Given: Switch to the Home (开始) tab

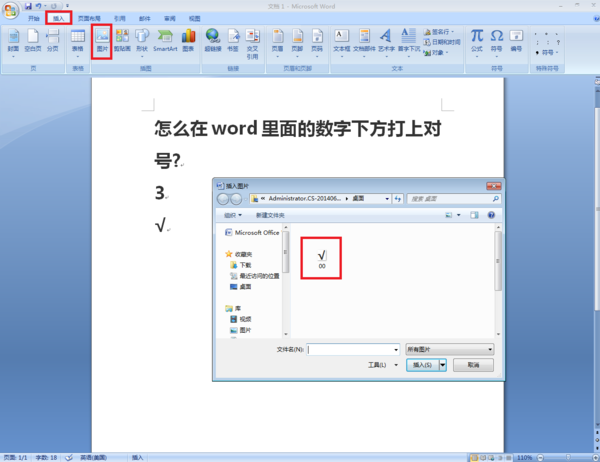Looking at the screenshot, I should click(34, 18).
